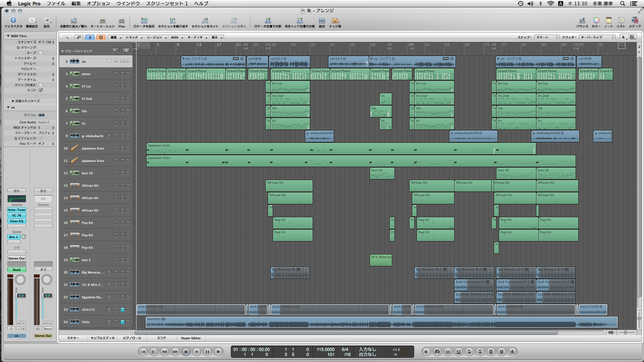
Task: Click the Flex toolbar icon
Action: pyautogui.click(x=122, y=21)
